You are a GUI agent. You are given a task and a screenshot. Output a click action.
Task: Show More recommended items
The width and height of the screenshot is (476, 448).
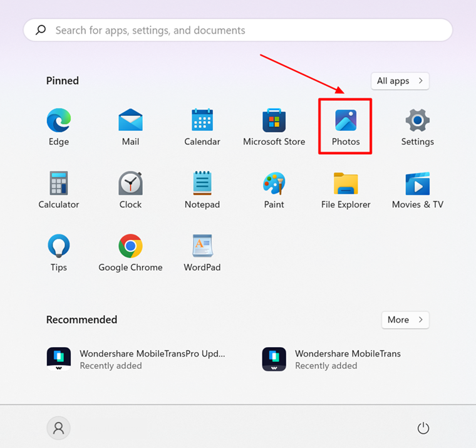tap(405, 320)
